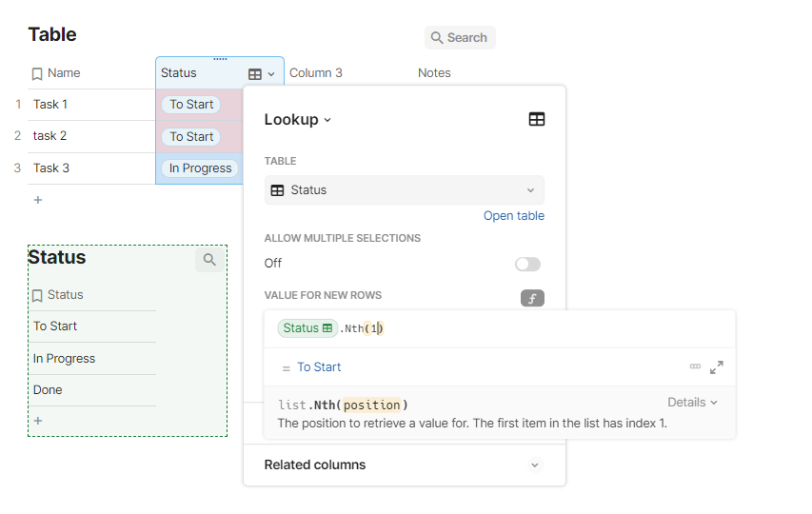Click the Search button above the table
The width and height of the screenshot is (812, 514).
tap(460, 38)
